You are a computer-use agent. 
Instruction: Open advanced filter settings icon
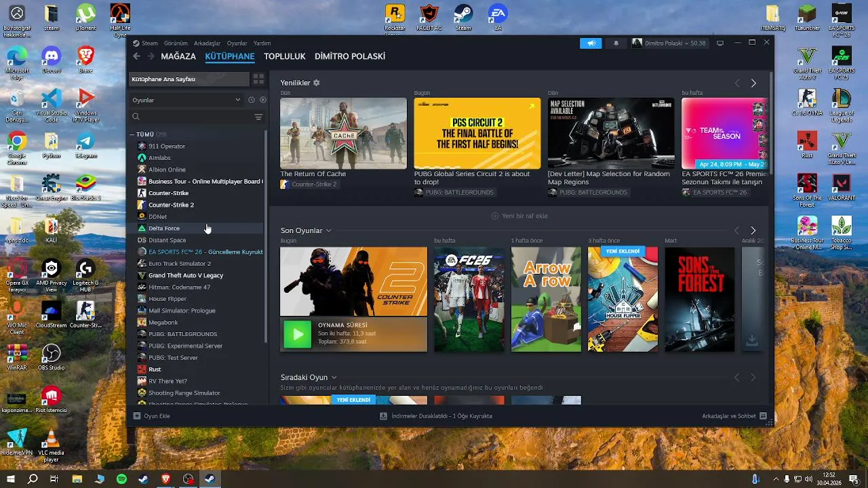[258, 117]
